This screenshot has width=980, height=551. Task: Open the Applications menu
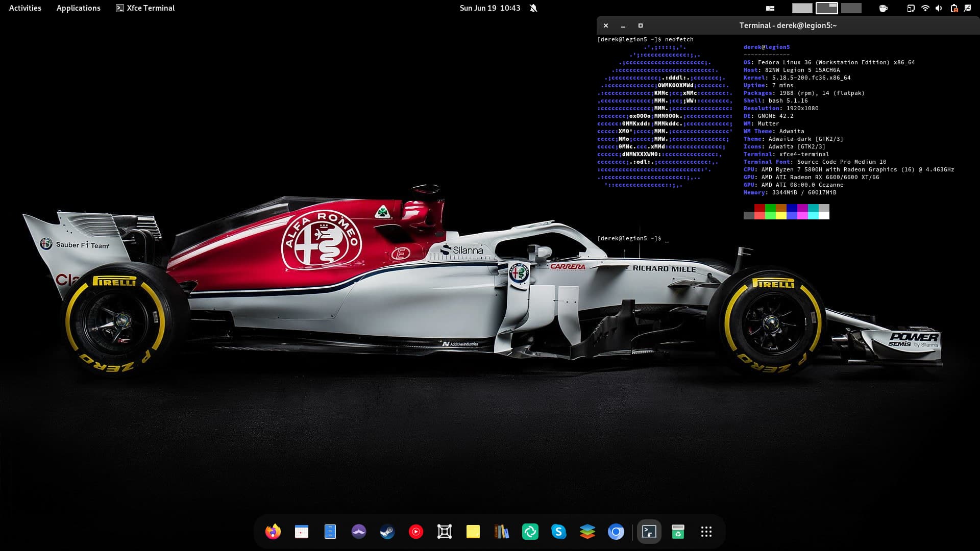pos(79,8)
